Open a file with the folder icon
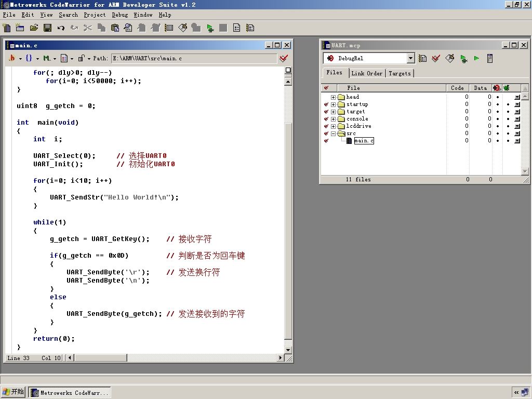 pyautogui.click(x=34, y=28)
